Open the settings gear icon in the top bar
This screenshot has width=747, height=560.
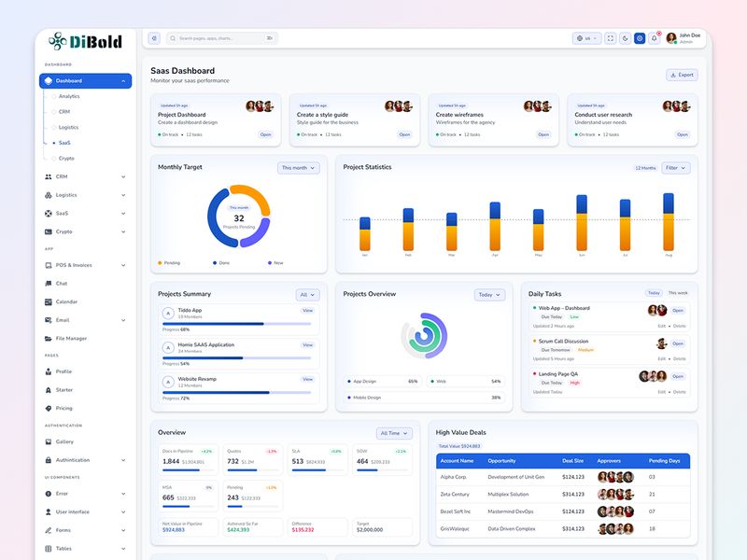click(640, 38)
